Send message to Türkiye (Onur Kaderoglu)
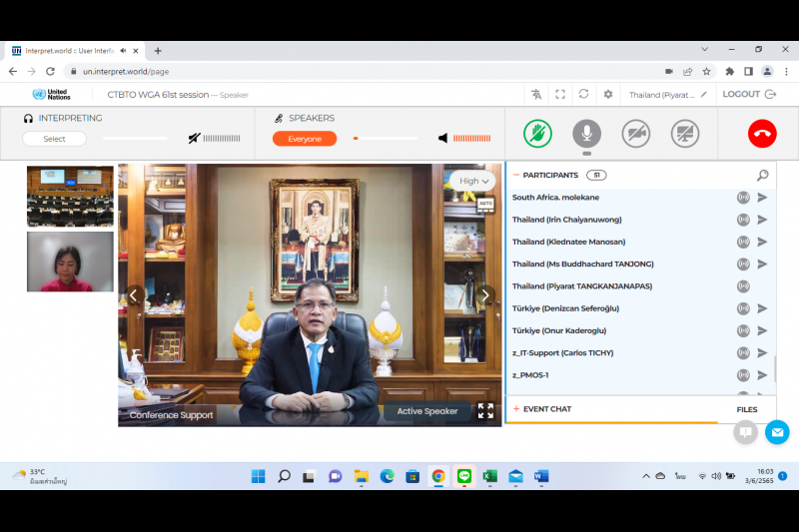This screenshot has width=799, height=532. pyautogui.click(x=762, y=330)
